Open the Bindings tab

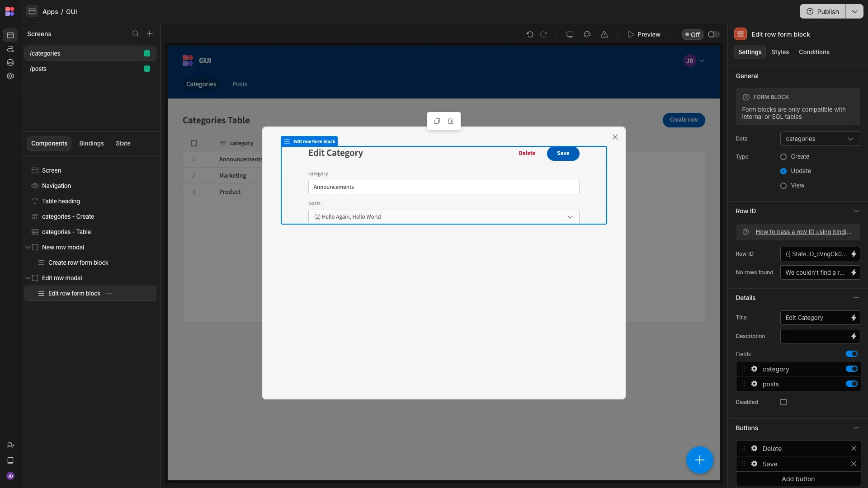point(91,143)
